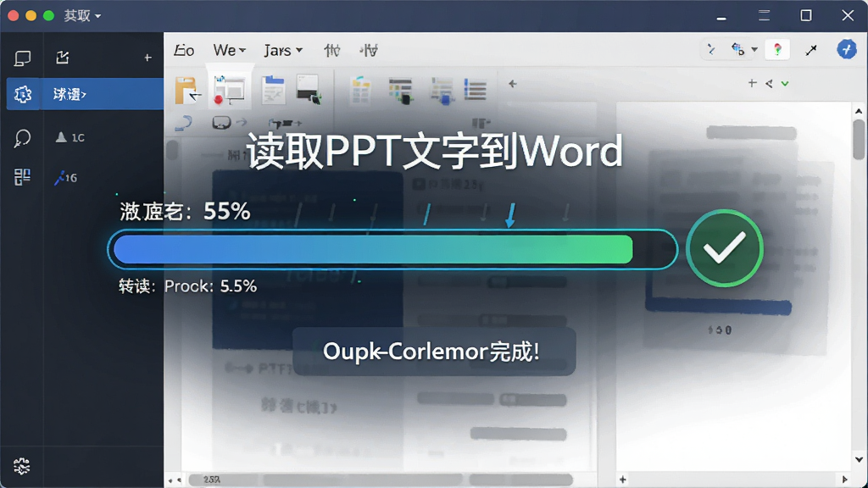Select the 1C sidebar entry
The height and width of the screenshot is (488, 868).
tap(70, 137)
